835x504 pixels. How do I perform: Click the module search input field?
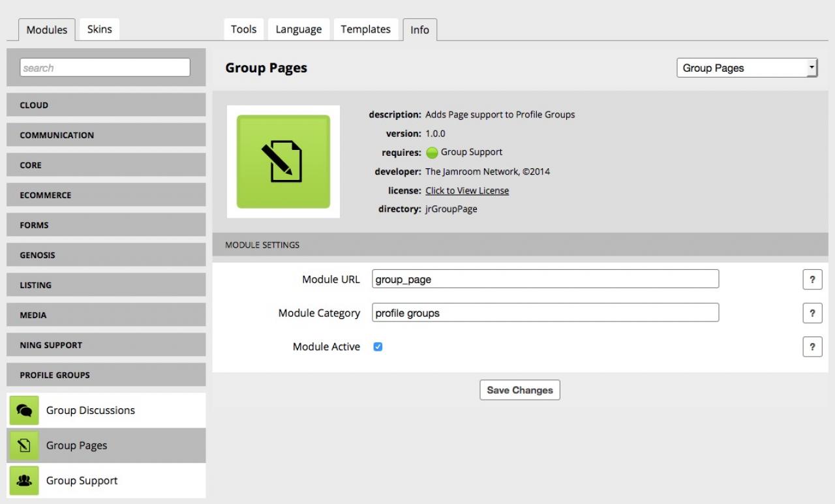tap(105, 68)
